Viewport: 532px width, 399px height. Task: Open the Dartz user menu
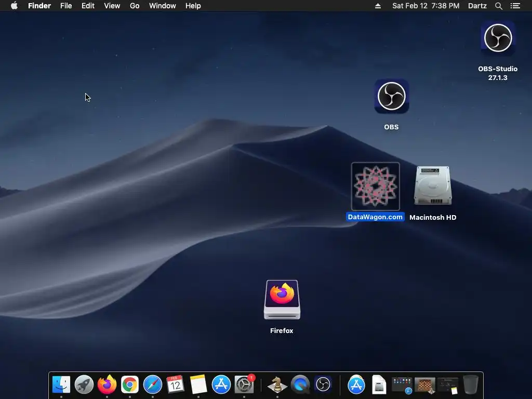477,6
